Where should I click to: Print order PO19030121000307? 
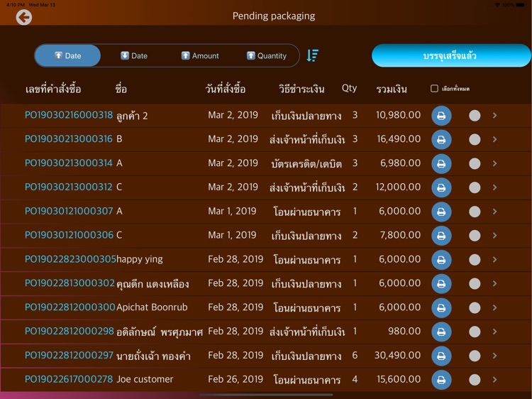pos(441,212)
